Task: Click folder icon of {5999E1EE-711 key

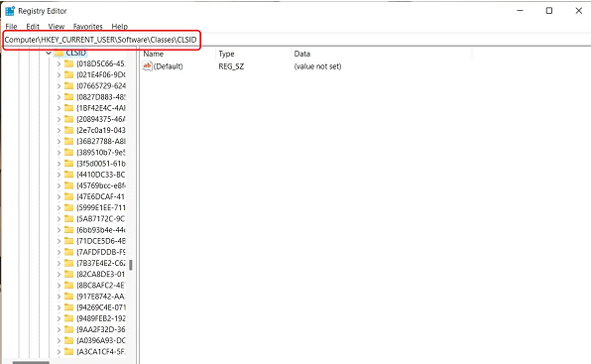Action: (69, 207)
